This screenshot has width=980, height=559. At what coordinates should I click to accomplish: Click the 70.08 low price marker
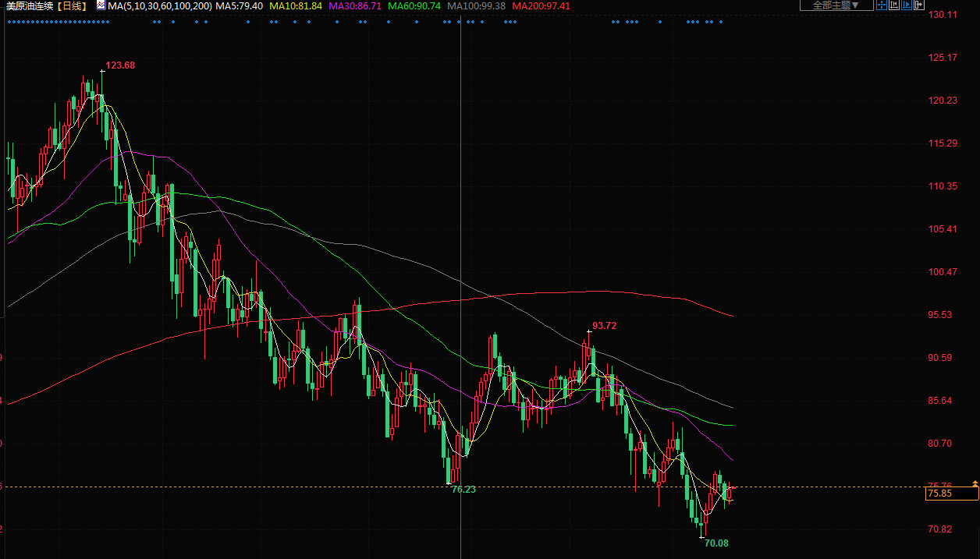pyautogui.click(x=715, y=543)
